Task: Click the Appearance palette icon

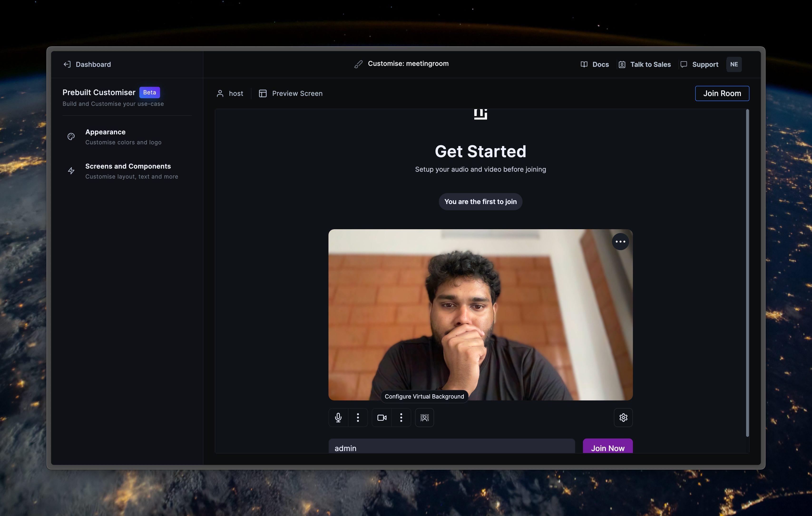Action: 71,136
